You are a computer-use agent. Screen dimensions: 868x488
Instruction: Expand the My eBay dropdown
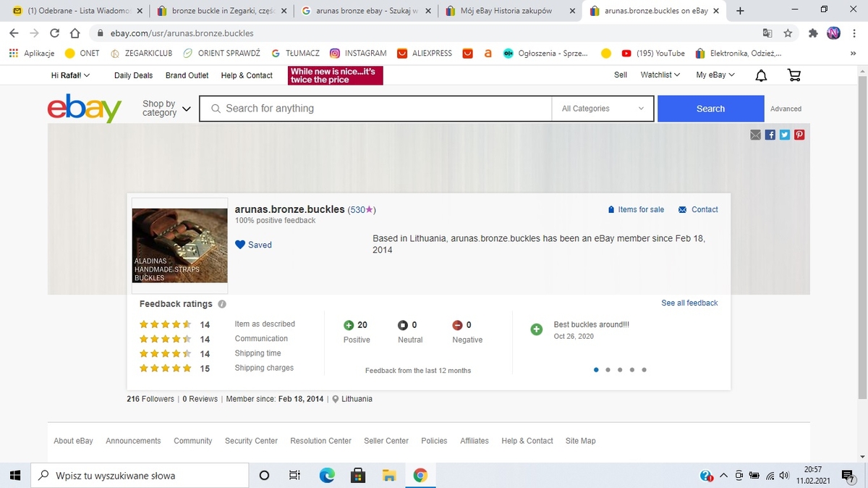tap(715, 75)
